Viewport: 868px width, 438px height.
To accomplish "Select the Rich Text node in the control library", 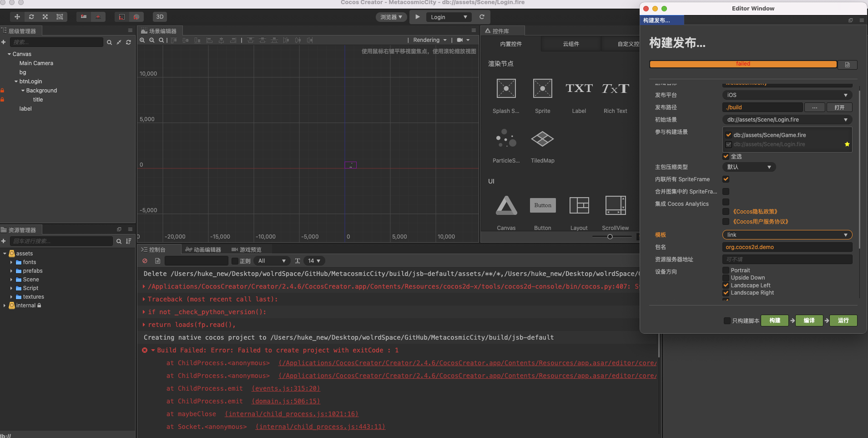I will click(616, 95).
